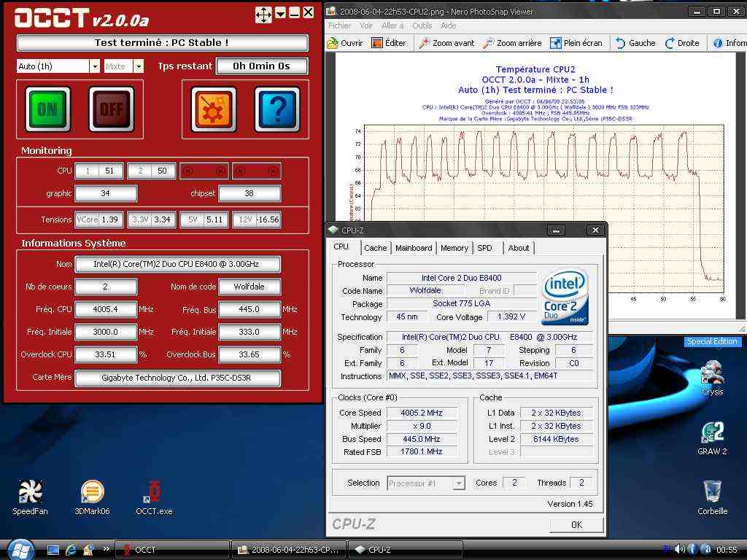Rotate image Droite in PhotoSnap Viewer

[x=682, y=43]
